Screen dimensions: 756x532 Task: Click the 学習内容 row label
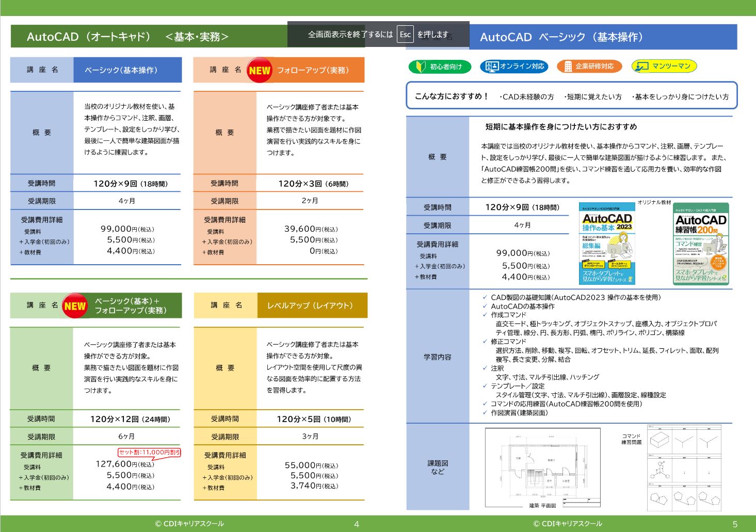(x=438, y=357)
